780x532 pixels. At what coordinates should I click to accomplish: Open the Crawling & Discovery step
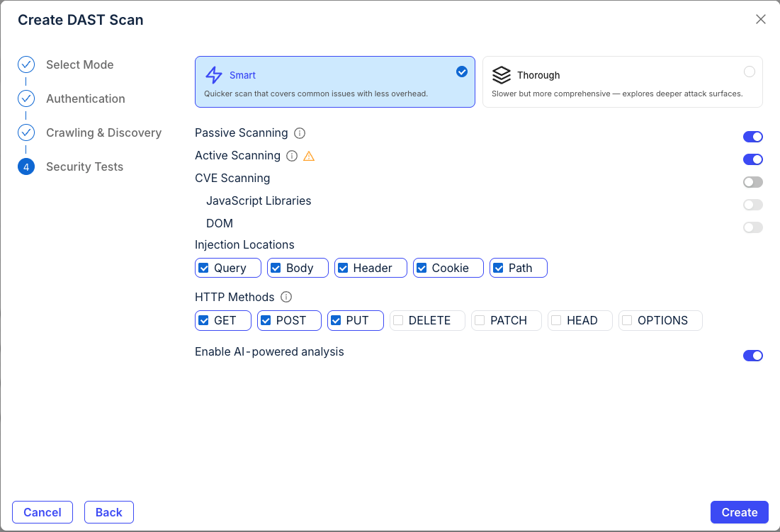point(103,132)
